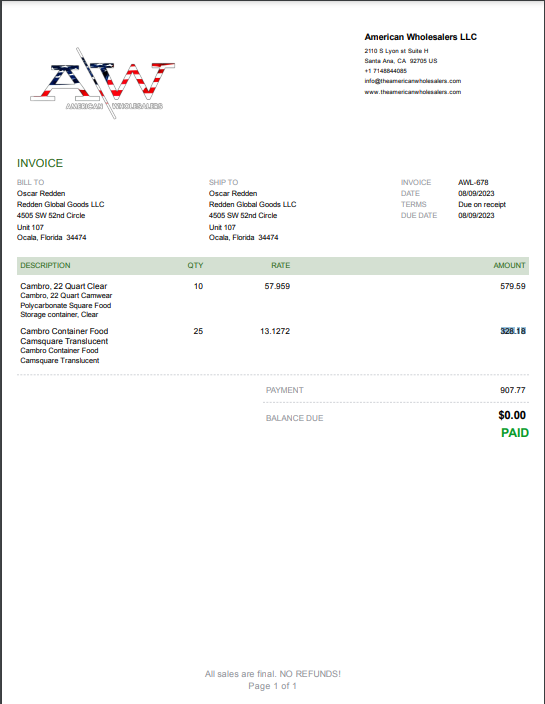
Task: Click the rate 57.959
Action: pyautogui.click(x=277, y=286)
